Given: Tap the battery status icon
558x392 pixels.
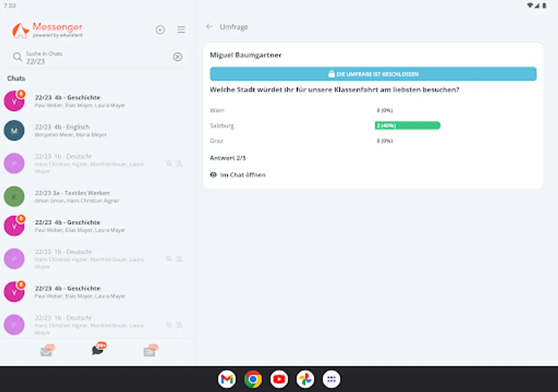Looking at the screenshot, I should [544, 6].
